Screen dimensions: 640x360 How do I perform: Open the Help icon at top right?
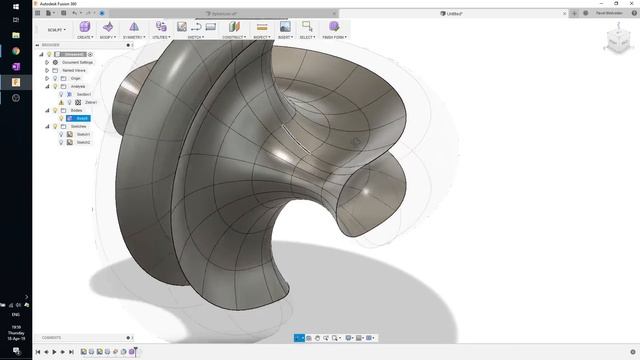pos(634,13)
